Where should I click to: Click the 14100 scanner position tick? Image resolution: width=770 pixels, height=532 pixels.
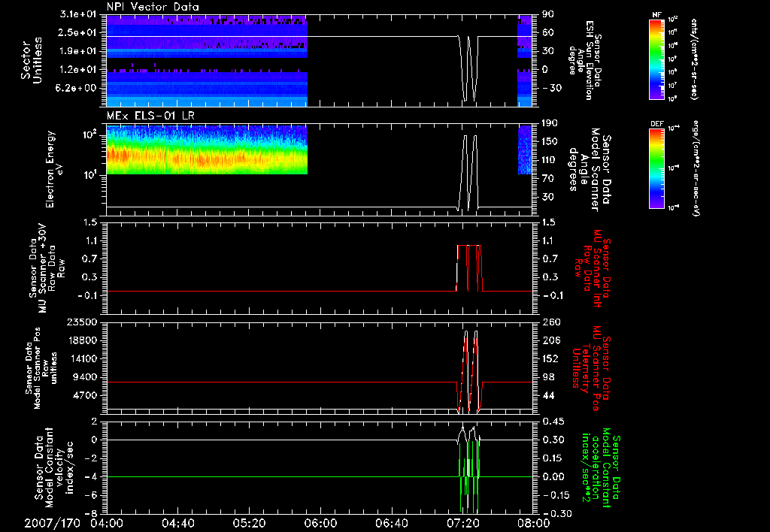(82, 358)
